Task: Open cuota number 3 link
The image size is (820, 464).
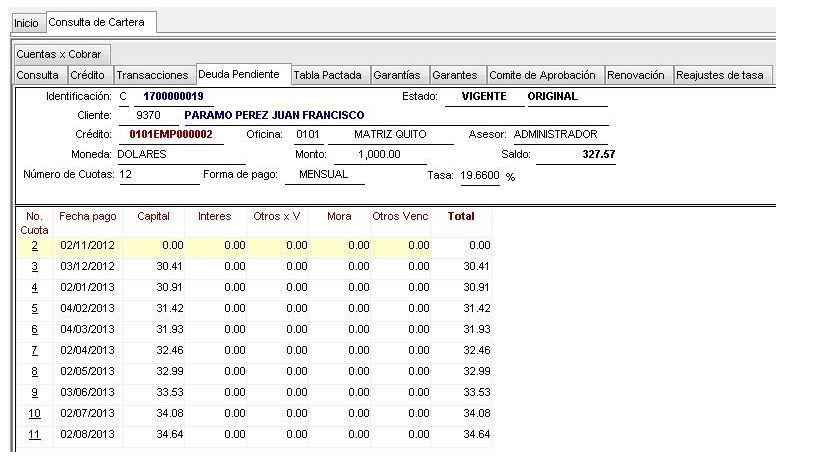Action: coord(34,267)
